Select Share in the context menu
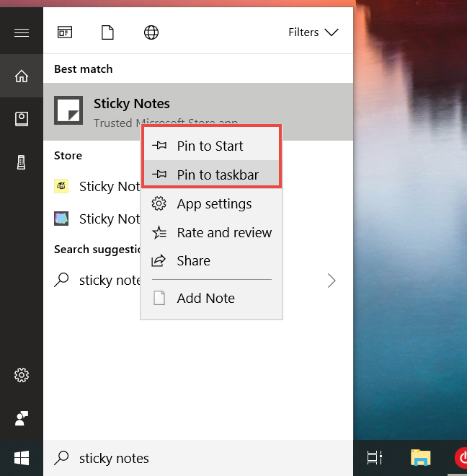 211,261
